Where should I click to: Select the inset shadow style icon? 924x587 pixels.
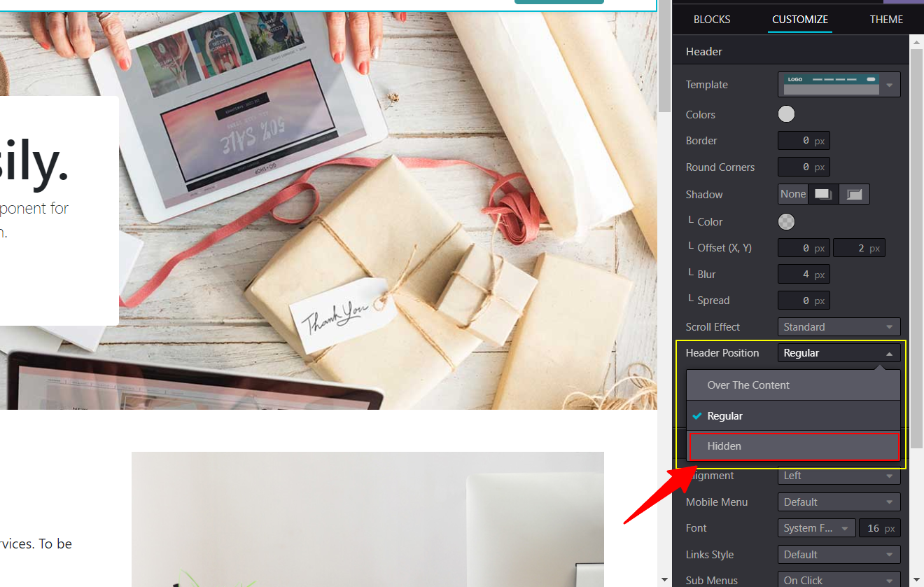coord(853,193)
